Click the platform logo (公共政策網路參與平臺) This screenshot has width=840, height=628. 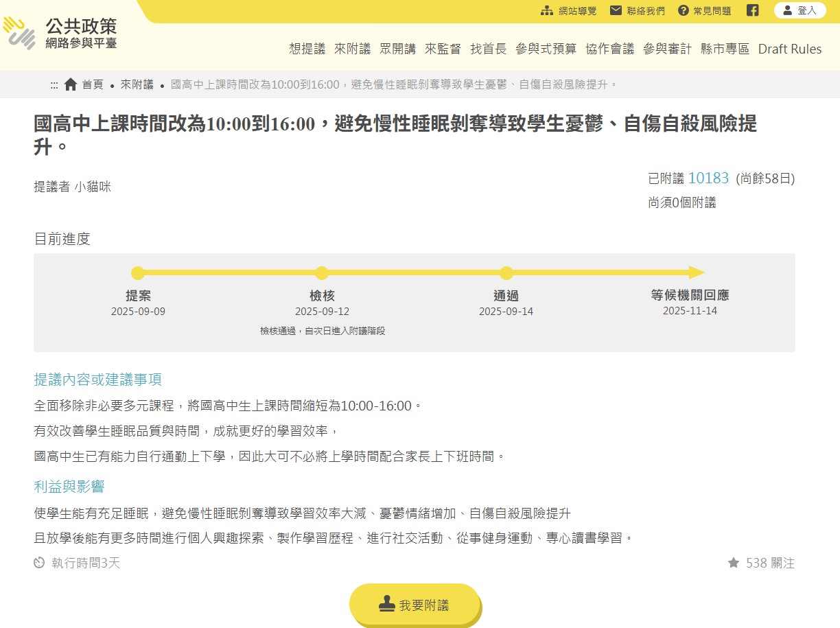(60, 34)
